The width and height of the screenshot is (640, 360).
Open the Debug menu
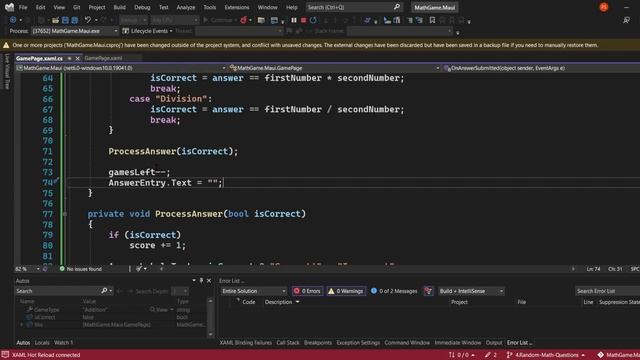pyautogui.click(x=142, y=7)
